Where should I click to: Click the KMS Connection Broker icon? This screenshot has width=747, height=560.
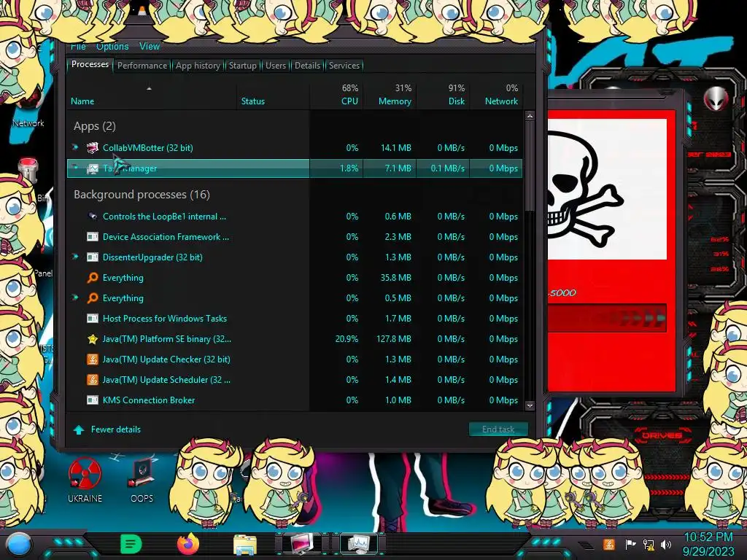click(x=93, y=400)
